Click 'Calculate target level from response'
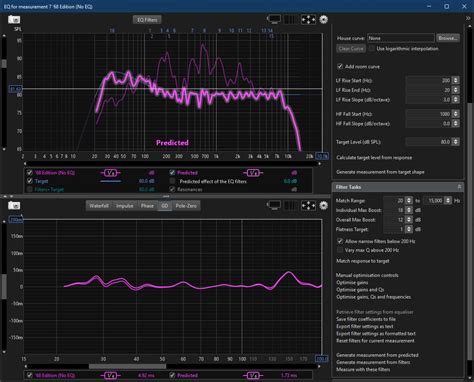474x382 pixels. coord(374,158)
